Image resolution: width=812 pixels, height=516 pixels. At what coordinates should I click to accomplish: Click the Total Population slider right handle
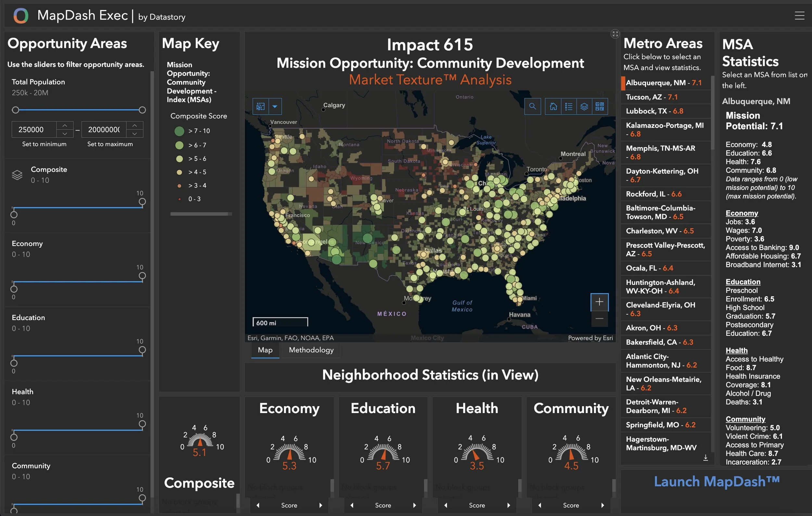pos(142,110)
